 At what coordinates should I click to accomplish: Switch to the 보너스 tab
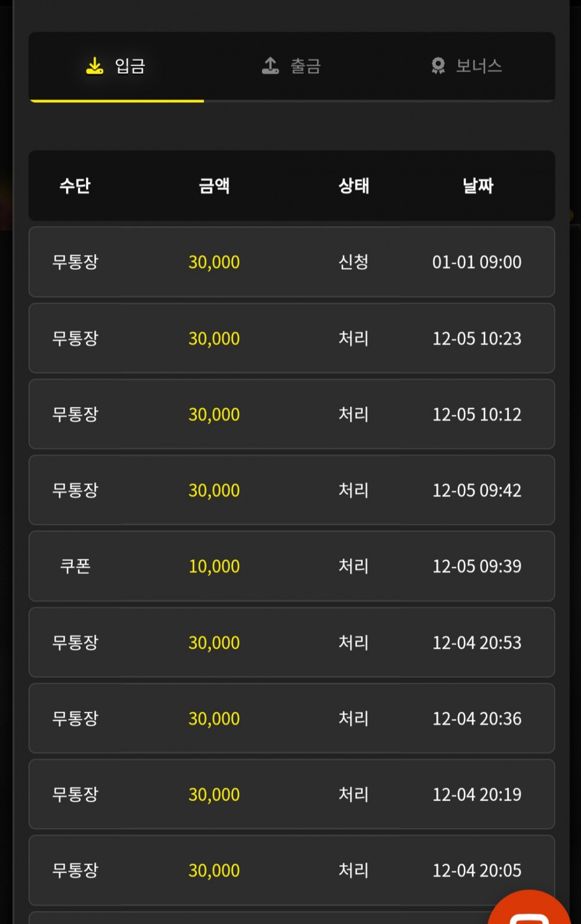467,66
